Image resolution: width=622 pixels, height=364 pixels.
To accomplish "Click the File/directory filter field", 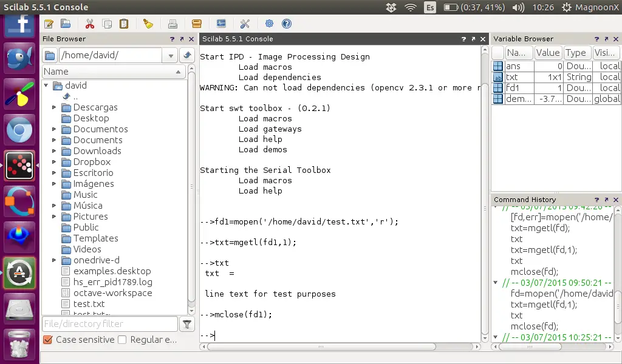I will 110,324.
